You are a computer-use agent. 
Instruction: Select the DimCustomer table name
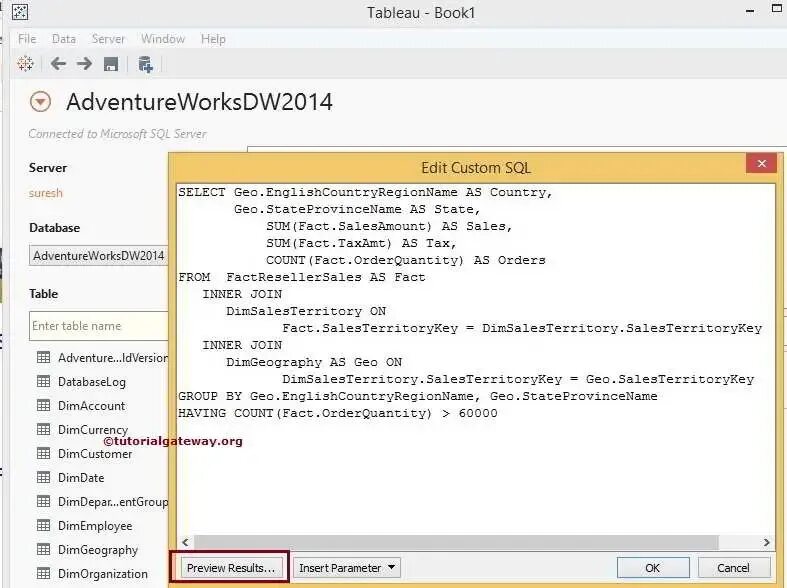click(95, 454)
